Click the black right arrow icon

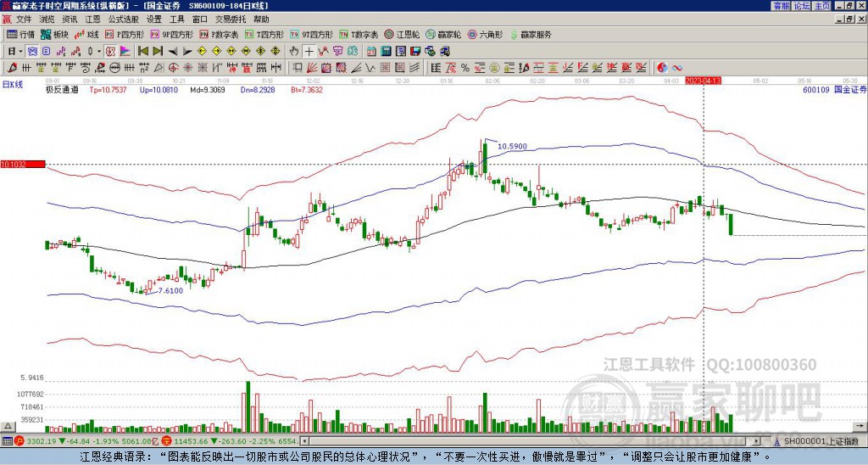click(187, 51)
